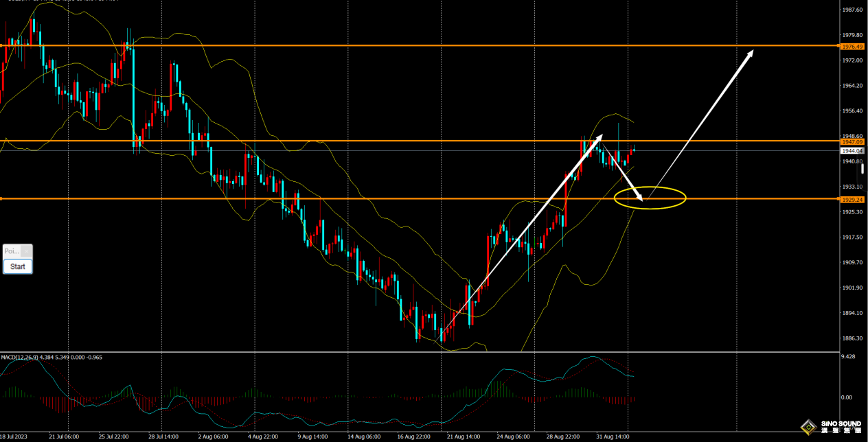Viewport: 868px width, 442px height.
Task: Click the 1929.24 orange price label
Action: pos(852,200)
